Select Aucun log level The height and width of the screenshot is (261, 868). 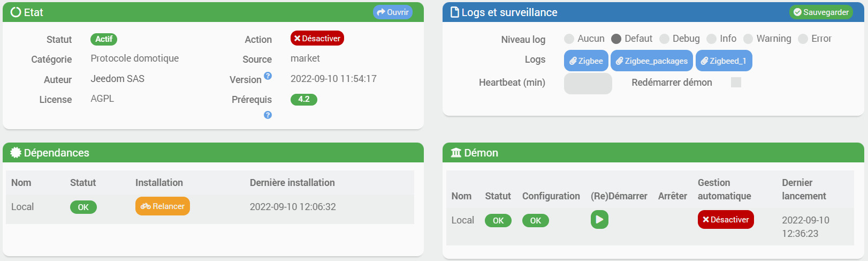pyautogui.click(x=569, y=39)
